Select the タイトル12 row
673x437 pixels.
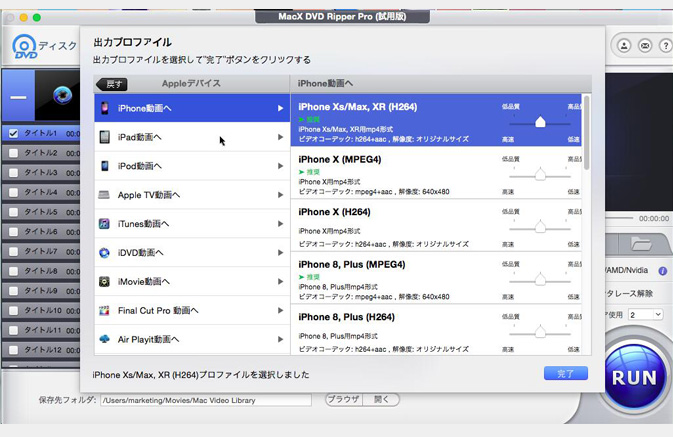[41, 350]
